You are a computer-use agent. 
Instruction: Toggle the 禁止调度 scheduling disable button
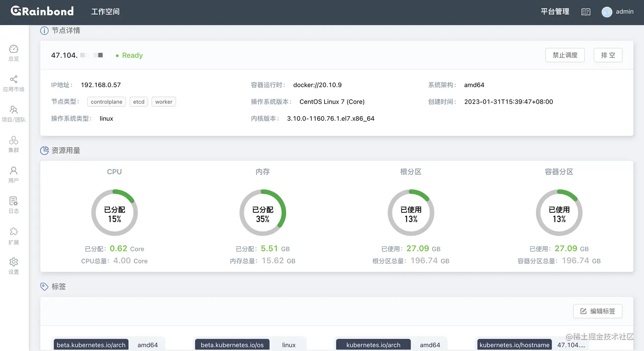point(565,55)
